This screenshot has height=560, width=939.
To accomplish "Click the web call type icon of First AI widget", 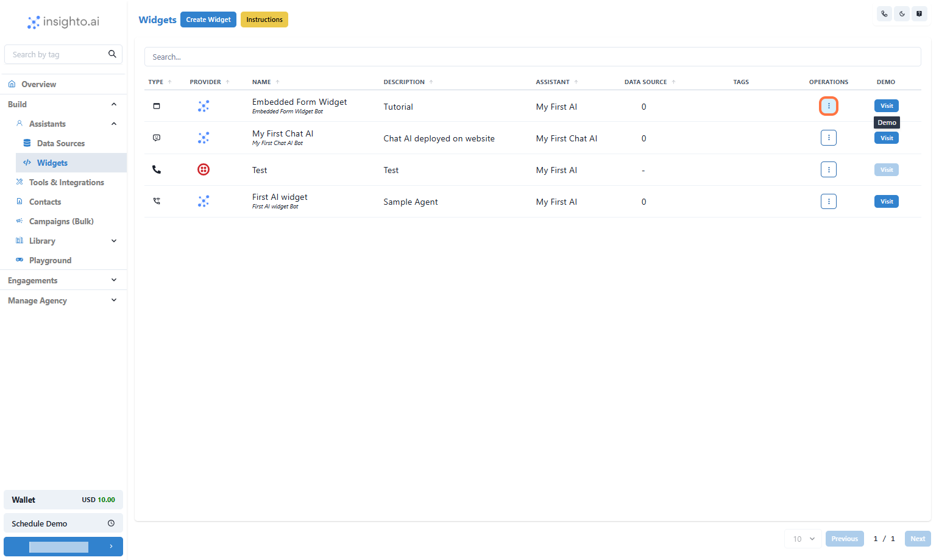I will coord(157,201).
